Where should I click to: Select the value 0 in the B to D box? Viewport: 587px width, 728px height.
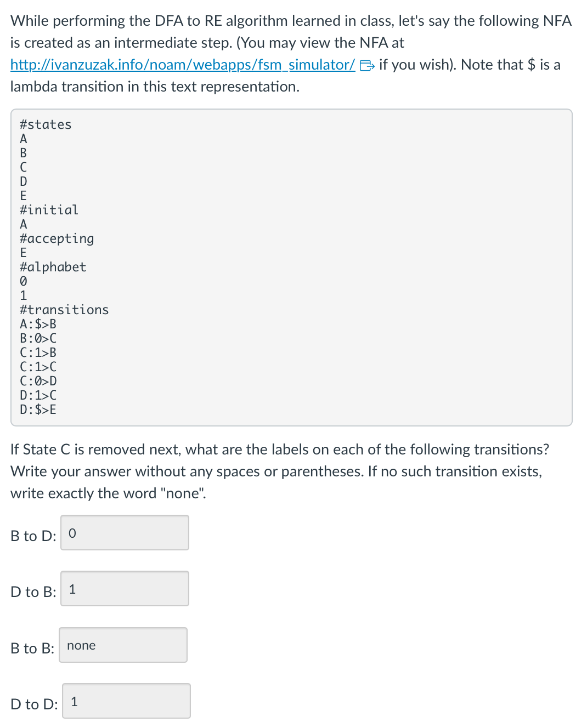pyautogui.click(x=74, y=532)
